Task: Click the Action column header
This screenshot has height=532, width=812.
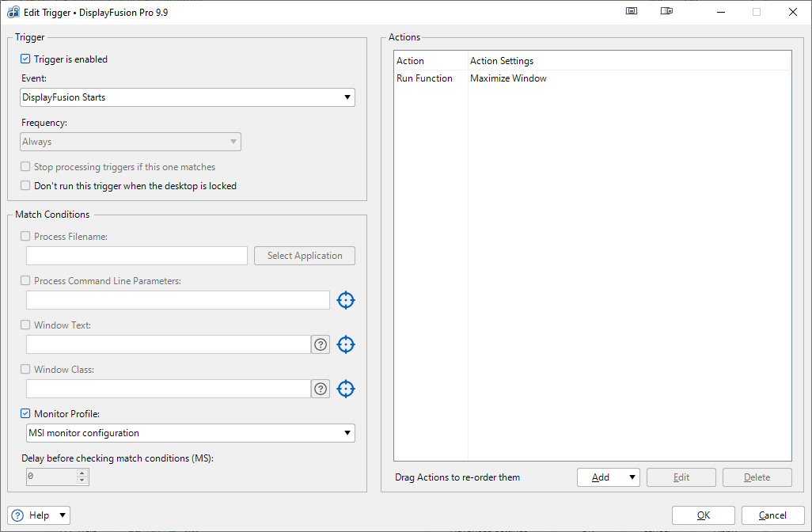Action: pos(411,61)
